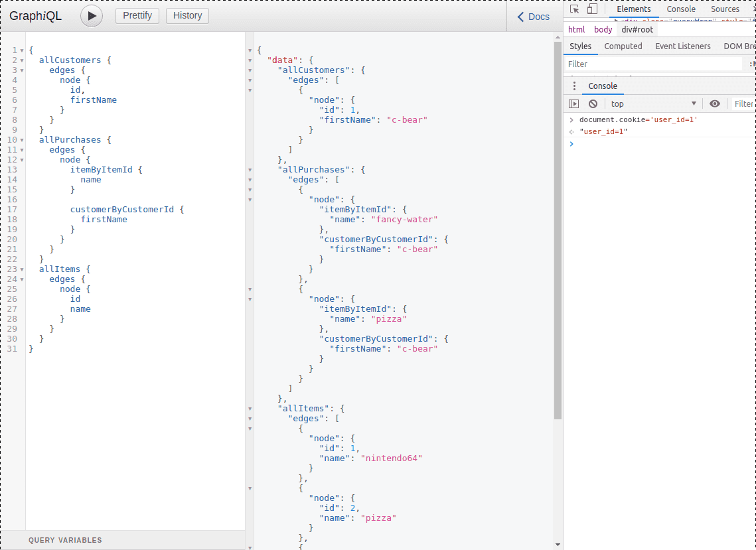The image size is (756, 550).
Task: Switch to the Sources tab in DevTools
Action: coord(725,9)
